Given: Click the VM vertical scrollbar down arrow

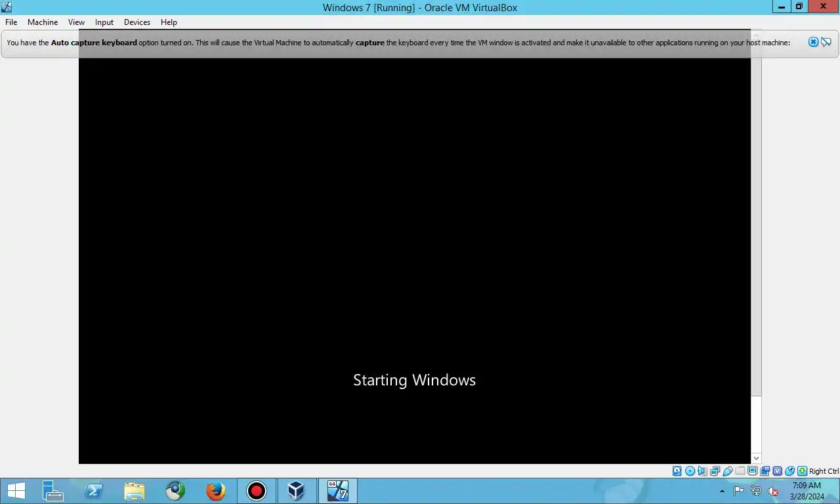Looking at the screenshot, I should click(756, 458).
